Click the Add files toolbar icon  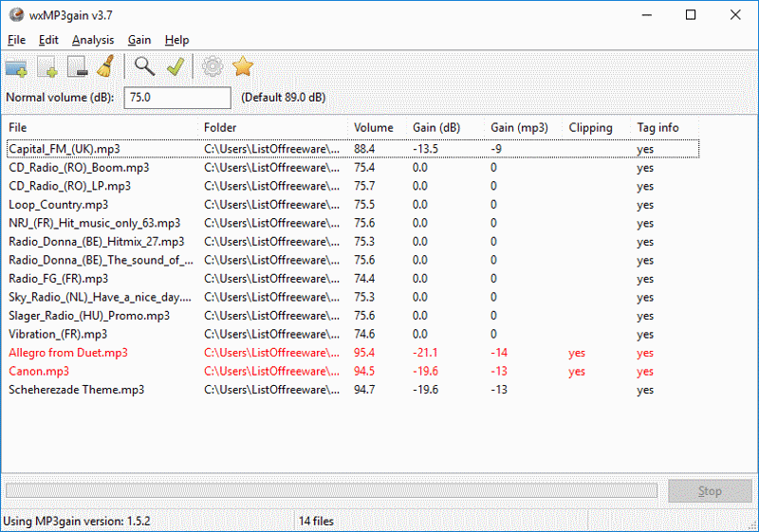click(47, 66)
